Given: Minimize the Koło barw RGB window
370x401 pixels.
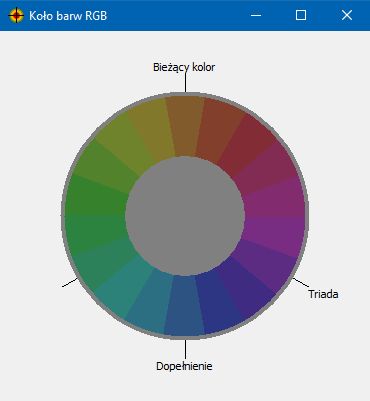Looking at the screenshot, I should [x=256, y=15].
